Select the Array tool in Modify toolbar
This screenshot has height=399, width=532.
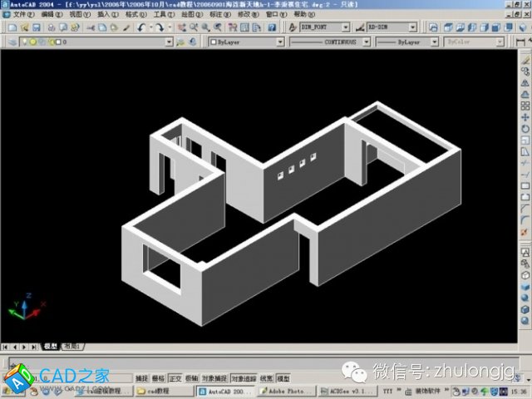coord(525,106)
